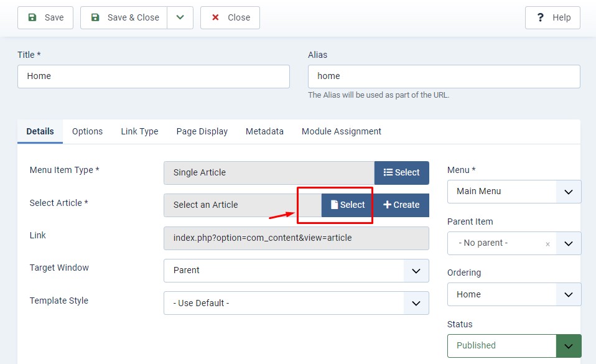Image resolution: width=596 pixels, height=364 pixels.
Task: Expand the Template Style dropdown
Action: click(x=416, y=303)
